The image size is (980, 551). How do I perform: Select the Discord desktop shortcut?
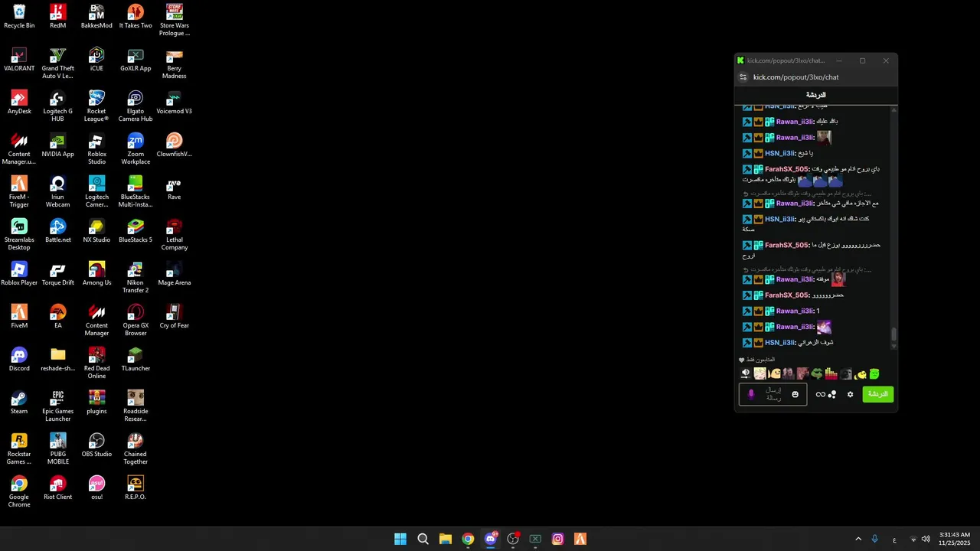coord(19,360)
